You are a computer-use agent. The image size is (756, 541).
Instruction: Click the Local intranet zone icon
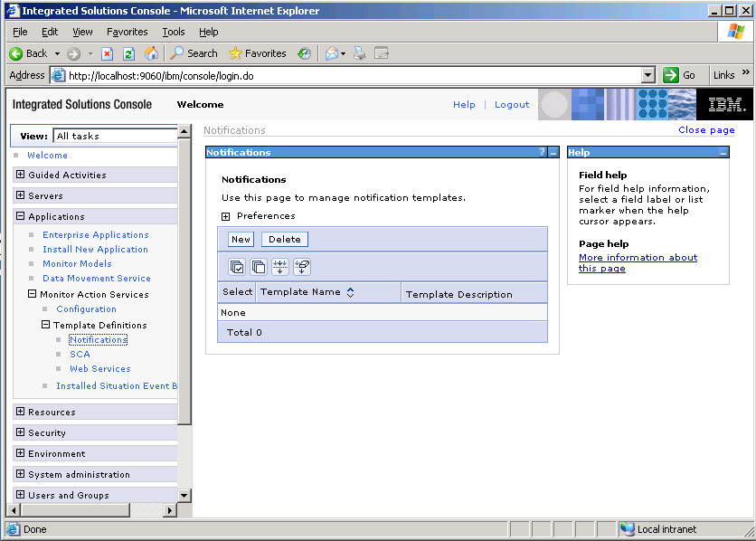pyautogui.click(x=628, y=529)
